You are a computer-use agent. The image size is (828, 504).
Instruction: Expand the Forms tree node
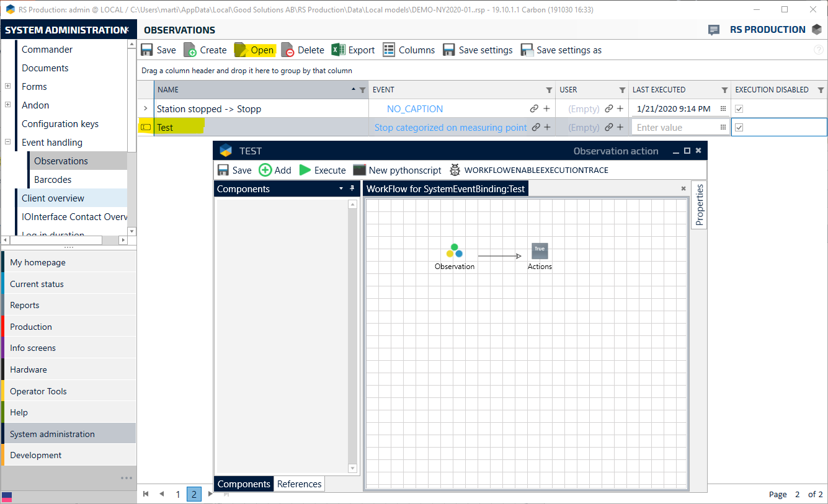coord(8,87)
